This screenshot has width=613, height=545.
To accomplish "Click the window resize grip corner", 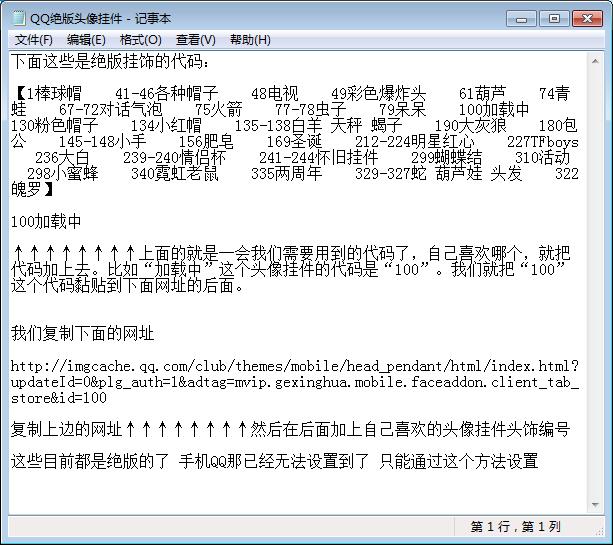I will 598,531.
